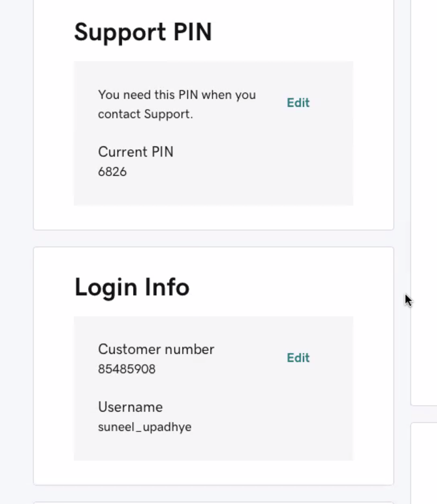Click the partial card below Login Info
Image resolution: width=437 pixels, height=504 pixels.
click(x=213, y=503)
